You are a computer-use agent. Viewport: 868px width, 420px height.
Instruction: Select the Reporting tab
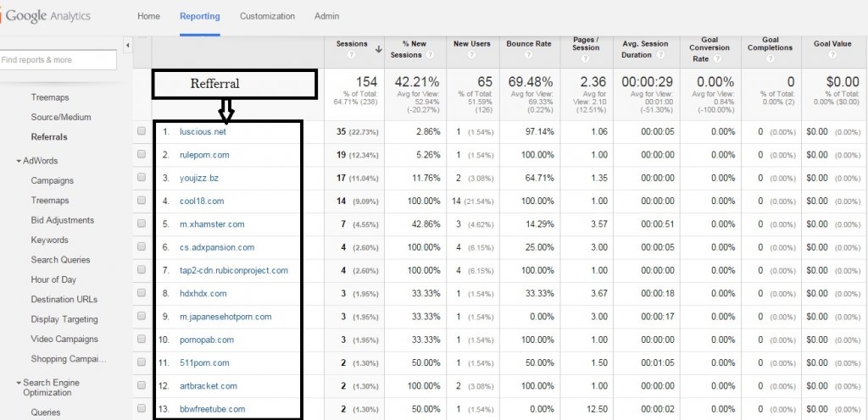tap(200, 16)
